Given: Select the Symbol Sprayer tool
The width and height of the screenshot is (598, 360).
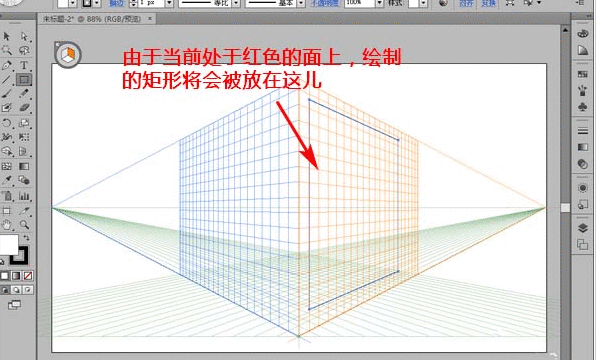Looking at the screenshot, I should 6,196.
